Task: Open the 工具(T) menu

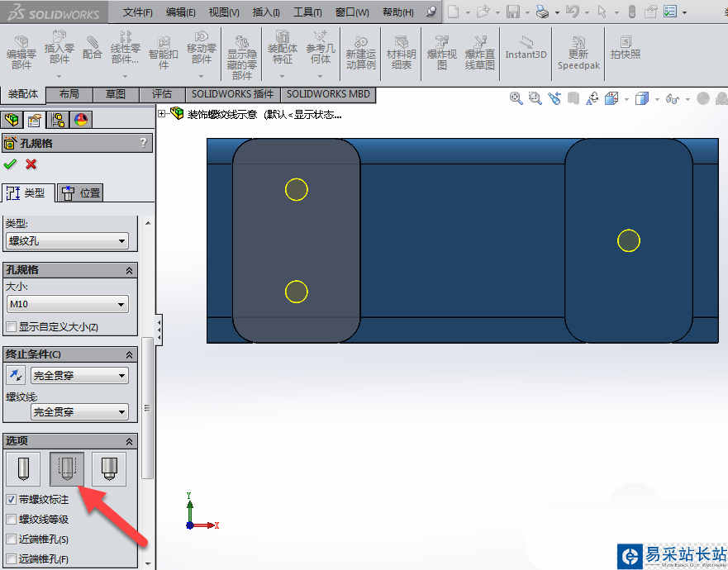Action: click(x=307, y=12)
